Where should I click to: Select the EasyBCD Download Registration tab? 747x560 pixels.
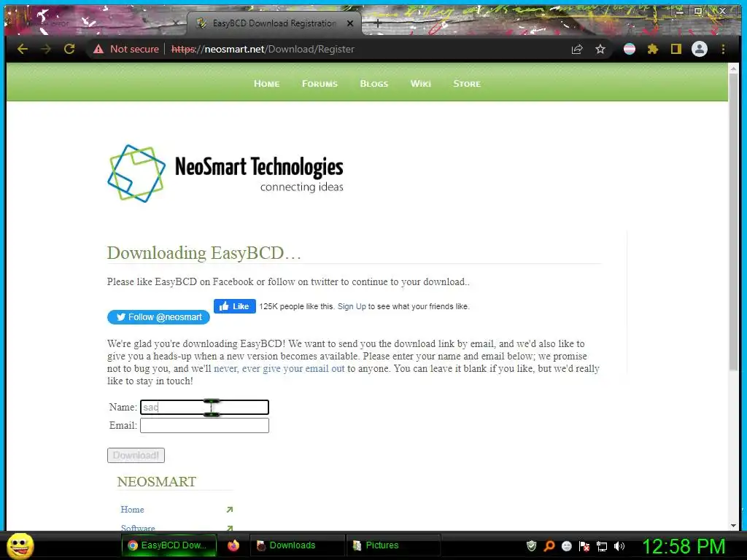click(274, 23)
